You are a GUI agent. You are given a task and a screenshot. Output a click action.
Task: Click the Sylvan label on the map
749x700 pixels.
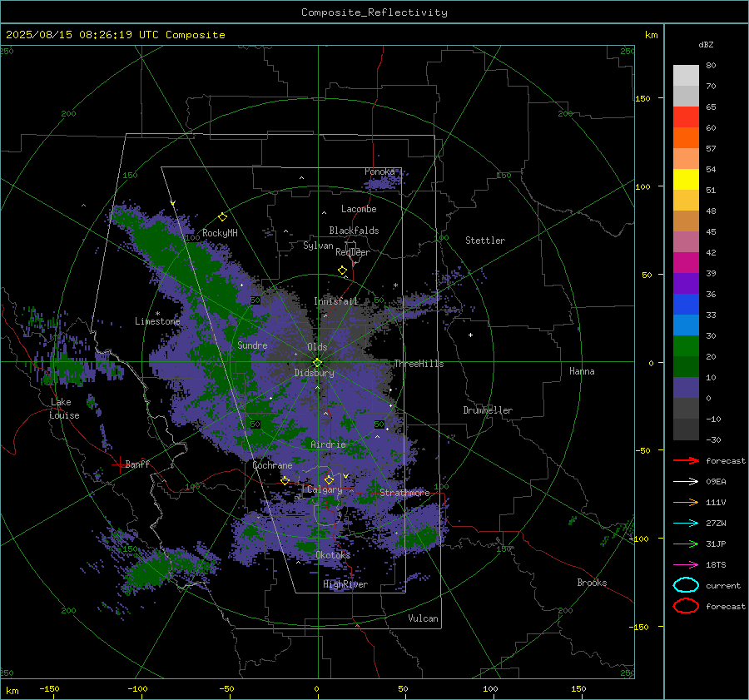tap(318, 246)
